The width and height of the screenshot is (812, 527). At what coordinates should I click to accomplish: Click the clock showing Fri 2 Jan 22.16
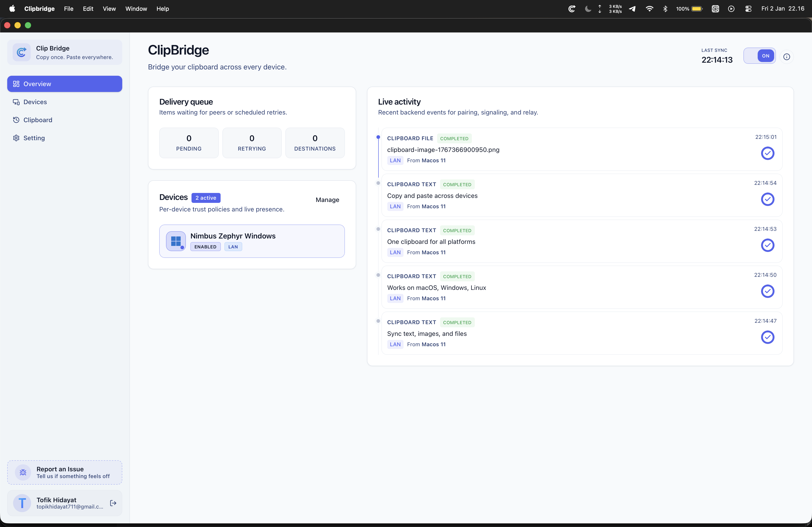(x=783, y=9)
